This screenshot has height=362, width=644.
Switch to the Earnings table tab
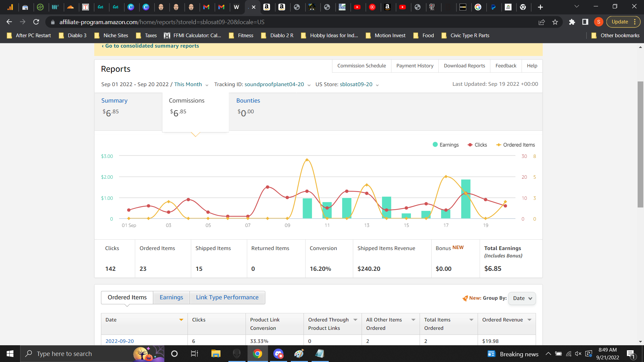171,298
